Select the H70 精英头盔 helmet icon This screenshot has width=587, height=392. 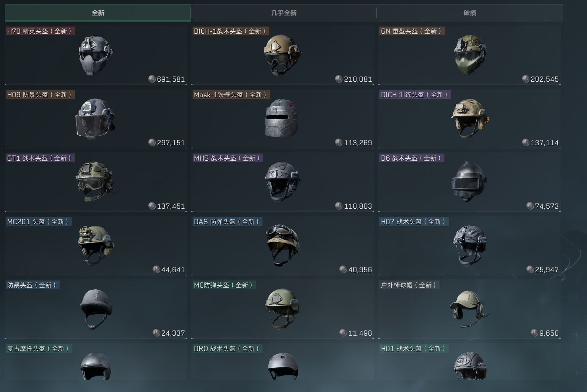point(95,55)
